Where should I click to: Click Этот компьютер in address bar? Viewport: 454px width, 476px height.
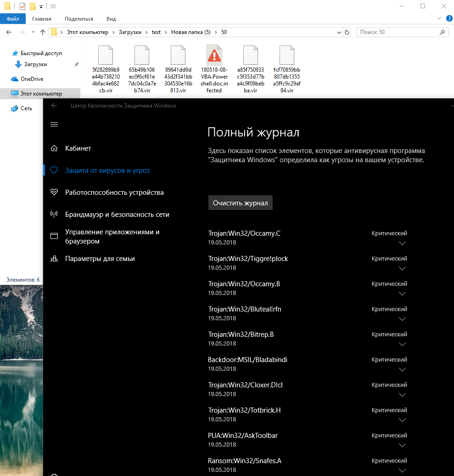tap(87, 32)
